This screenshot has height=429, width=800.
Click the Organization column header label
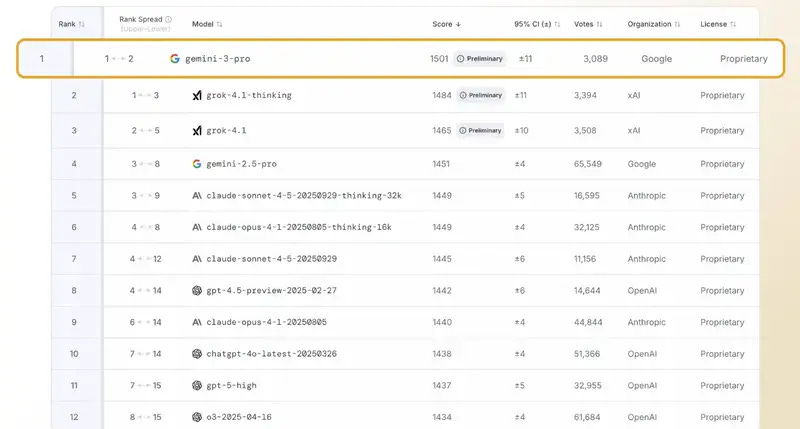649,24
